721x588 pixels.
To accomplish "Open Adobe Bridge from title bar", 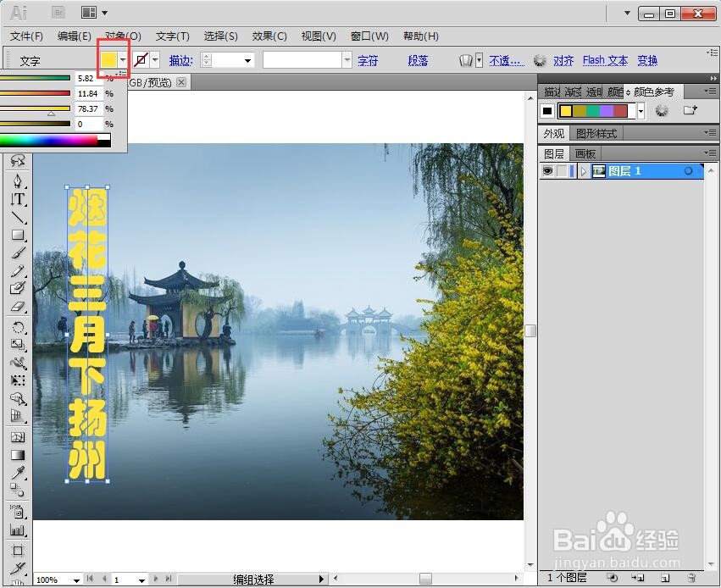I will pos(58,13).
